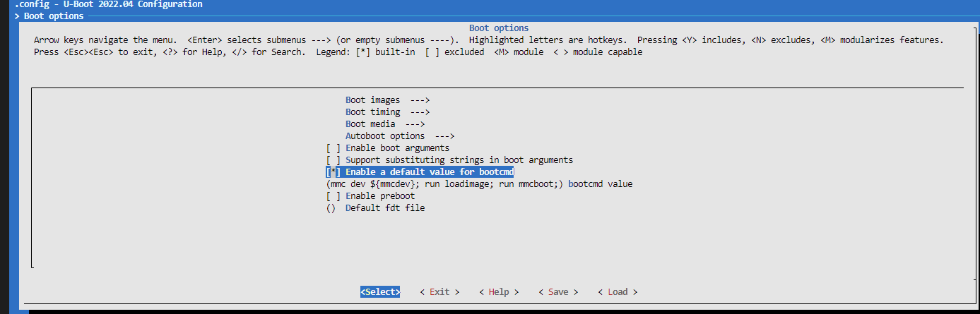Open the Boot timing submenu
The image size is (980, 314).
(387, 112)
